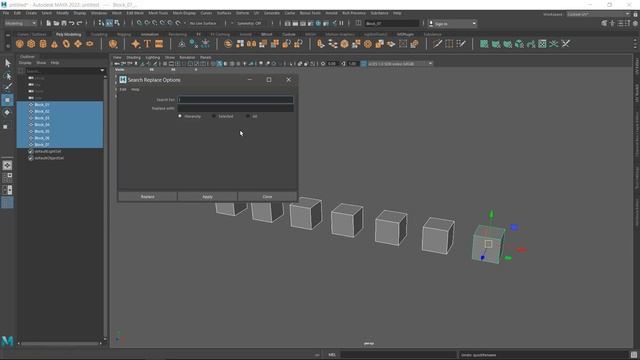This screenshot has height=360, width=640.
Task: Click the Multi-Cut tool shelf icon
Action: pos(438,44)
